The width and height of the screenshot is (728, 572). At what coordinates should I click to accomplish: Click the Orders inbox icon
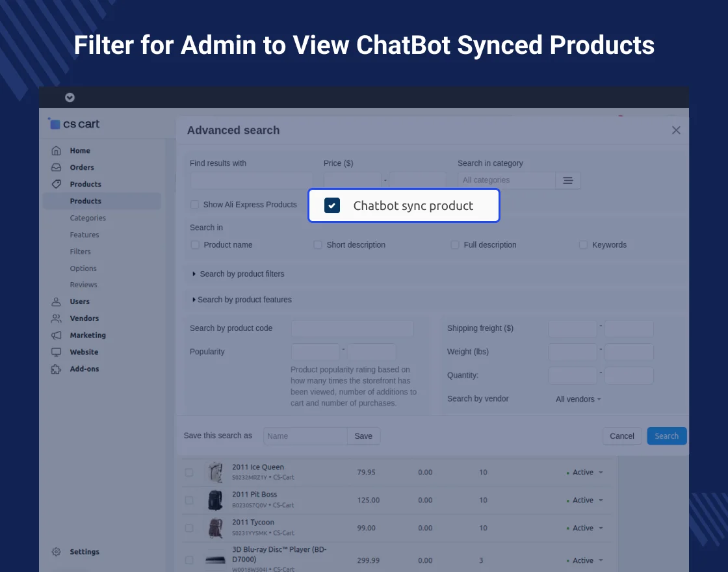[x=57, y=168]
